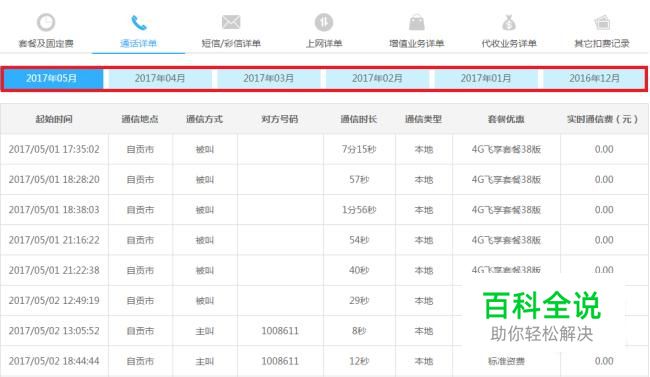Click the 2017/05/01 21:22:38 start time cell

pyautogui.click(x=54, y=270)
